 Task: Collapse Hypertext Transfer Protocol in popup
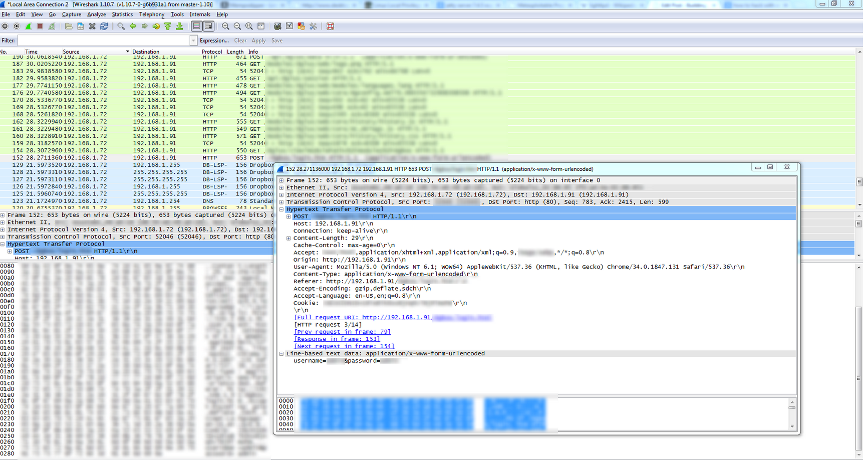(x=281, y=209)
